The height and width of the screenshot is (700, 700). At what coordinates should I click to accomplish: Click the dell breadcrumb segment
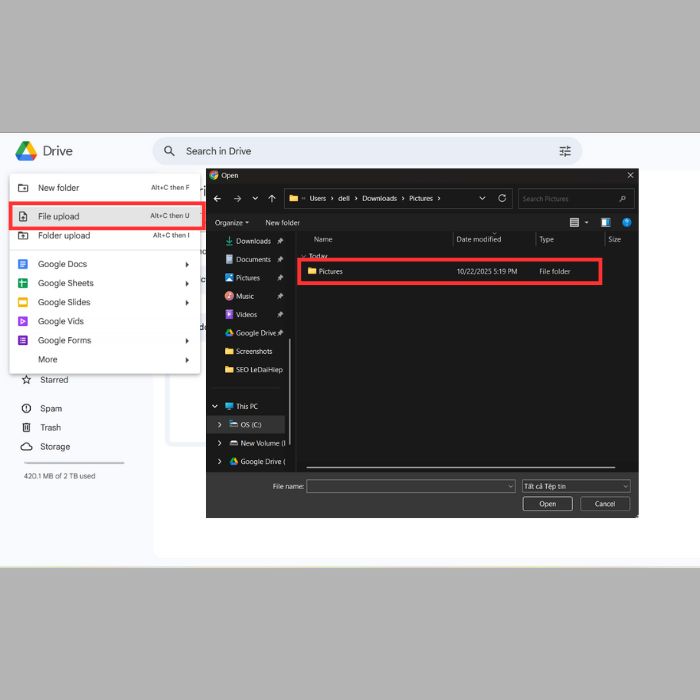coord(344,199)
